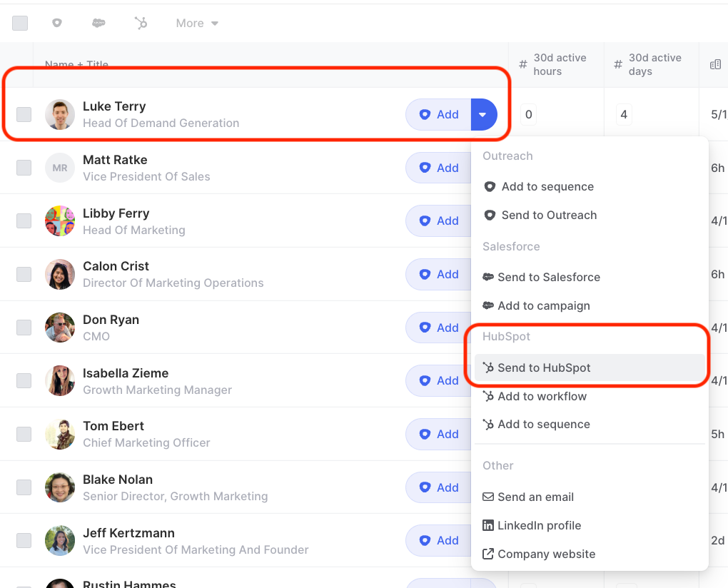Image resolution: width=728 pixels, height=588 pixels.
Task: Click the name Luke Terry
Action: (114, 106)
